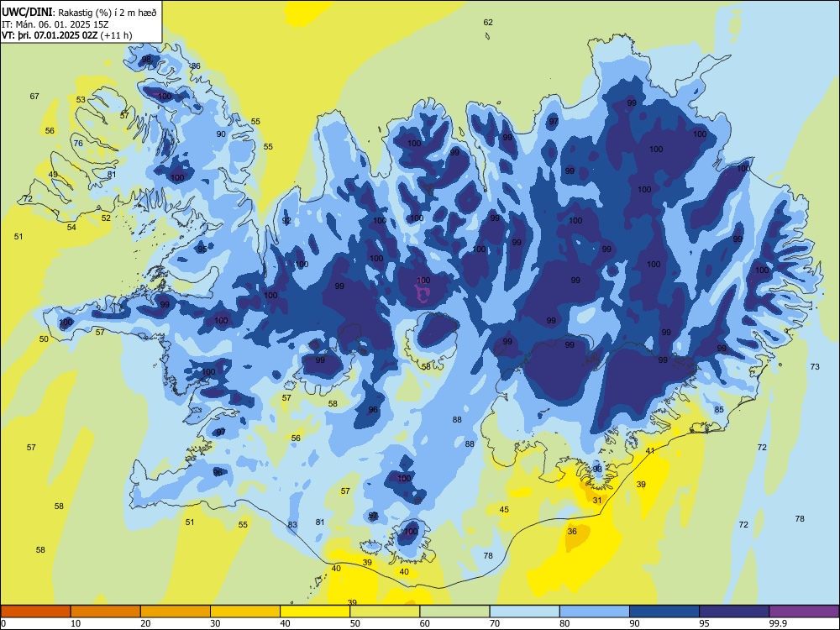Viewport: 840px width, 630px height.
Task: Click the 20–30 legend color swatch
Action: pos(176,612)
